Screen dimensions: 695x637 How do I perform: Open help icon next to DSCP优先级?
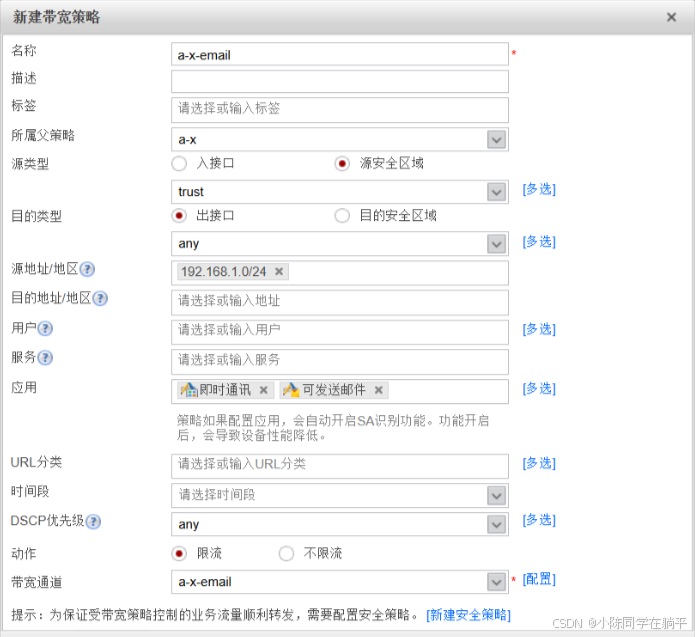pos(93,521)
